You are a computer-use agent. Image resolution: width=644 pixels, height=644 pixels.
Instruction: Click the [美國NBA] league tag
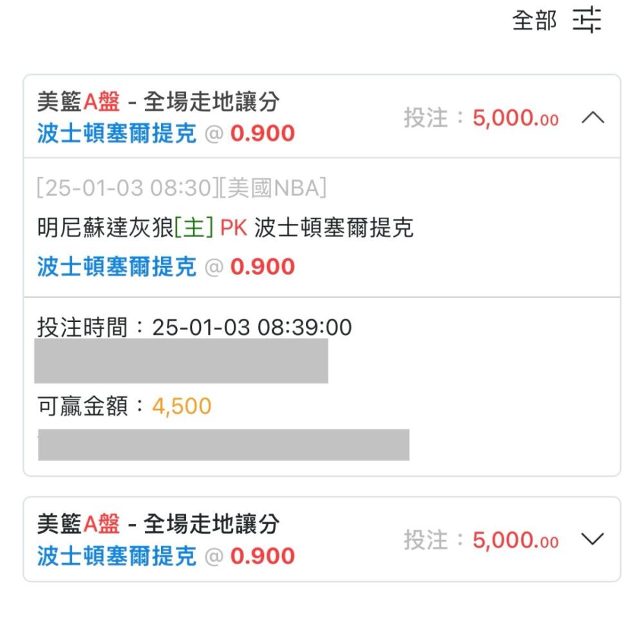point(272,188)
